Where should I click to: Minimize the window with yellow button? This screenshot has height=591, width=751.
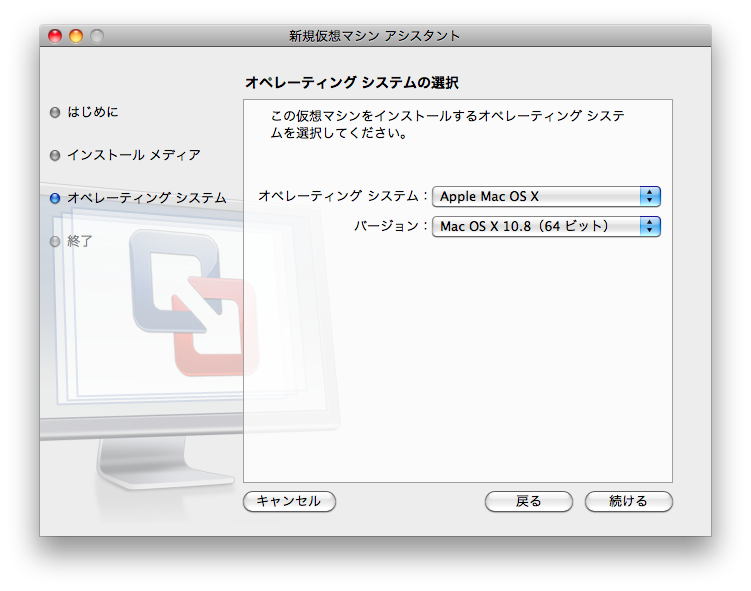76,36
